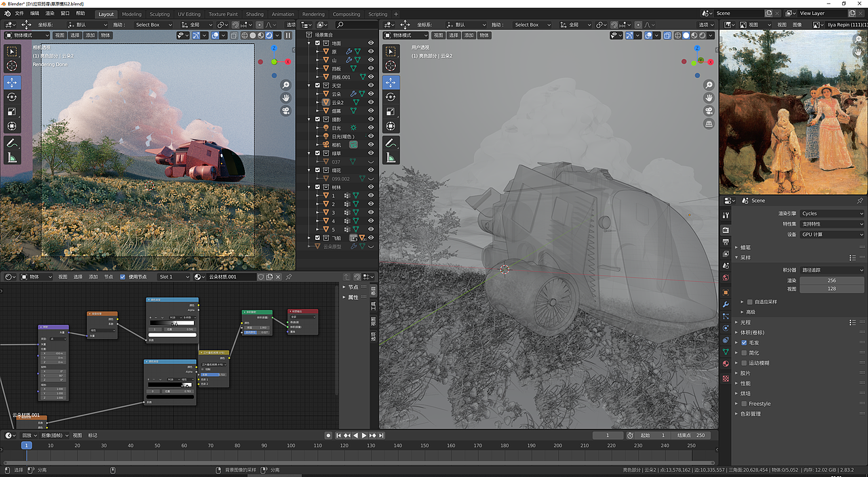
Task: Select the Scale tool in the left viewport
Action: coord(12,111)
